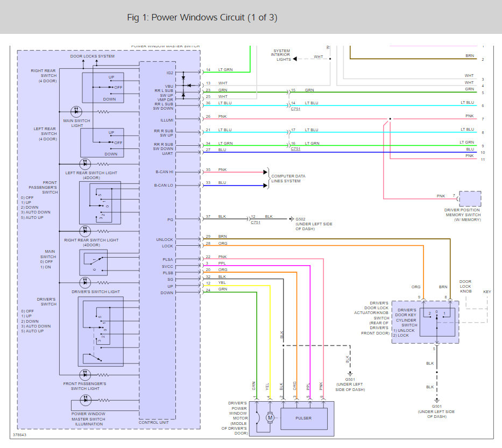Click the Left Rear Switch Light LED symbol
This screenshot has height=448, width=502.
click(85, 164)
